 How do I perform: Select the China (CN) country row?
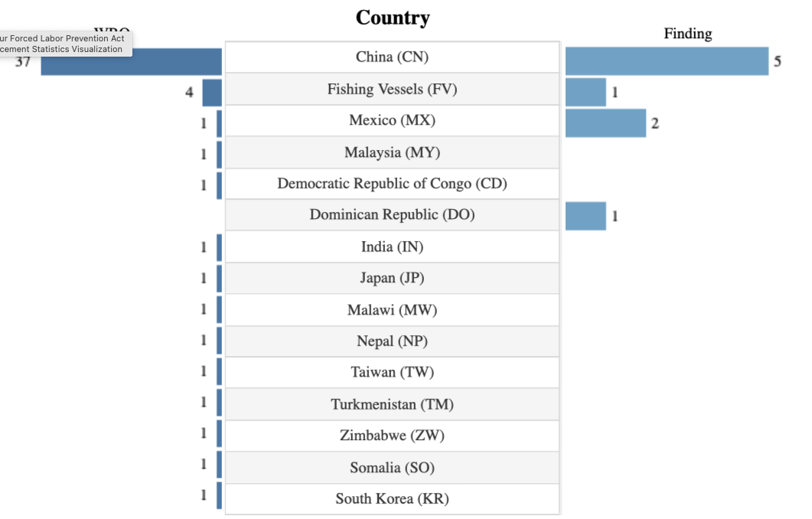tap(392, 57)
